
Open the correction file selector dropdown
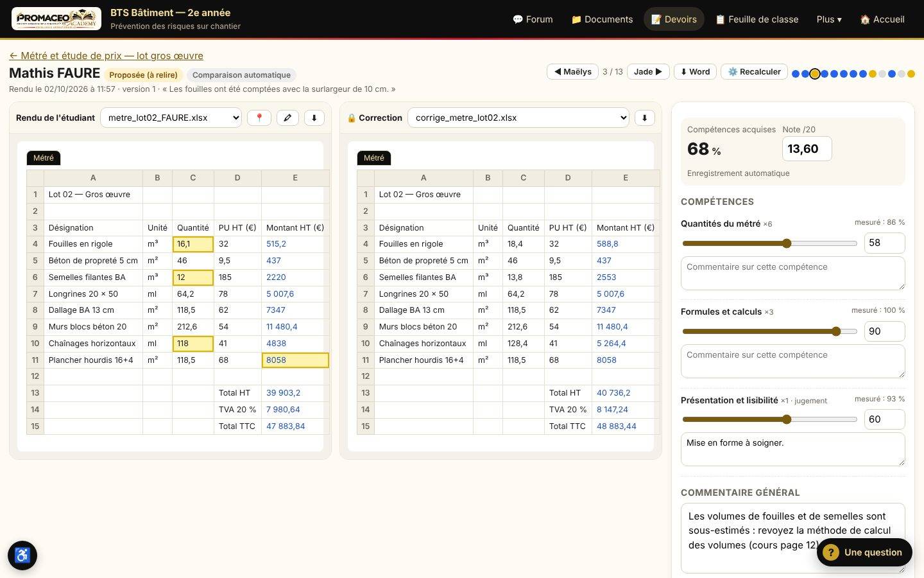pos(518,118)
